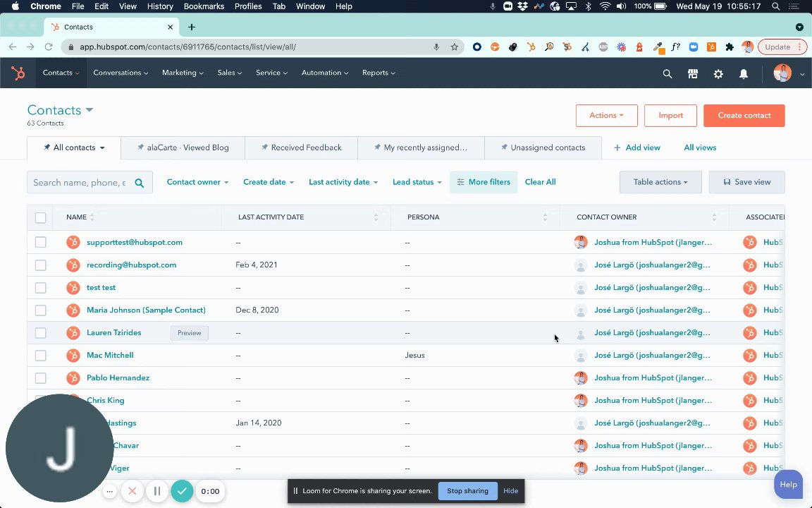Open the search magnifier in HubSpot navbar
The width and height of the screenshot is (812, 508).
667,73
